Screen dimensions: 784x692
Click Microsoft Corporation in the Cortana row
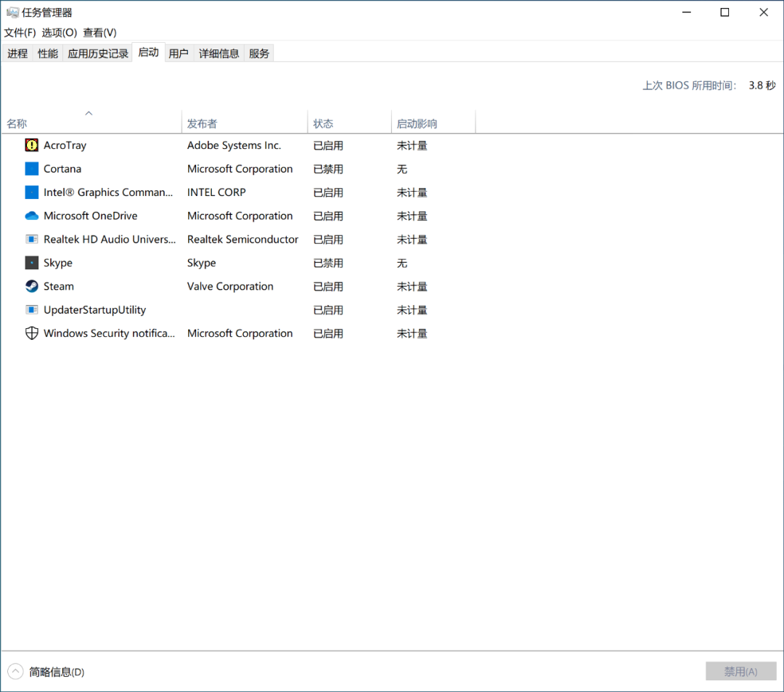click(x=240, y=168)
